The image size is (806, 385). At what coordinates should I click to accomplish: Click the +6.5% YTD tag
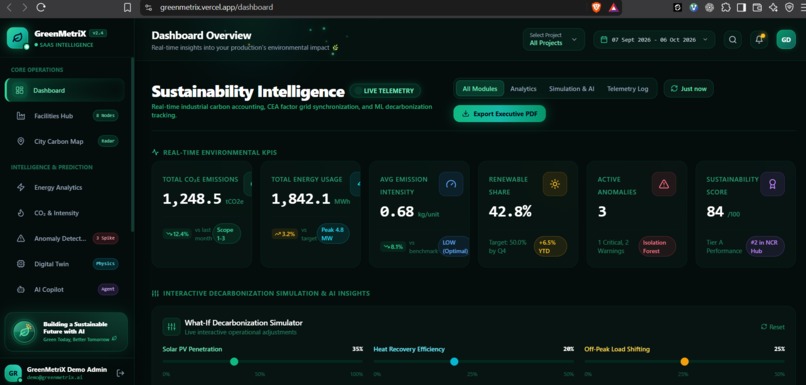coord(550,247)
